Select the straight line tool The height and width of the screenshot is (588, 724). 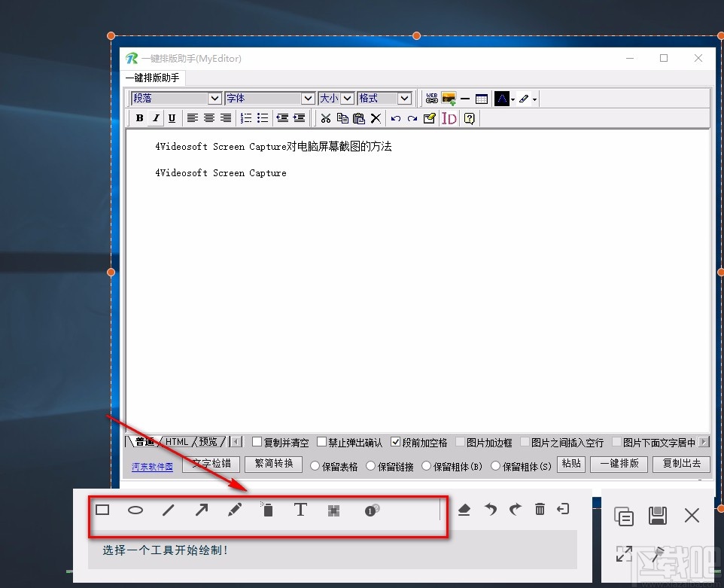[x=169, y=510]
